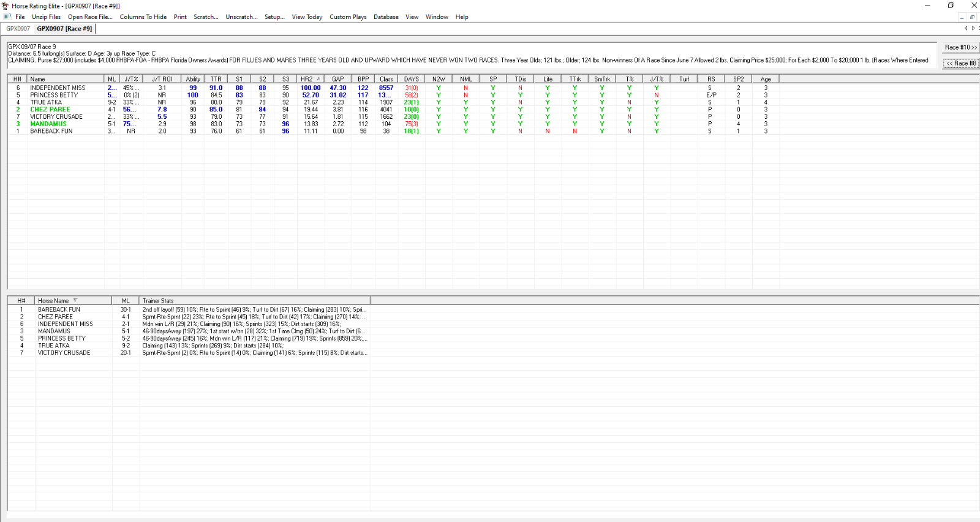Open the Unzip Files menu
Viewport: 980px width, 522px height.
[x=47, y=17]
